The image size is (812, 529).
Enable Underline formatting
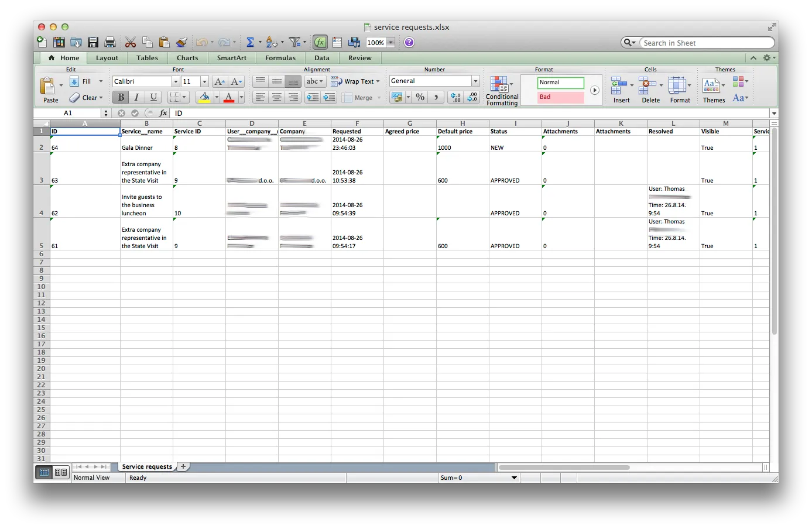(x=152, y=97)
